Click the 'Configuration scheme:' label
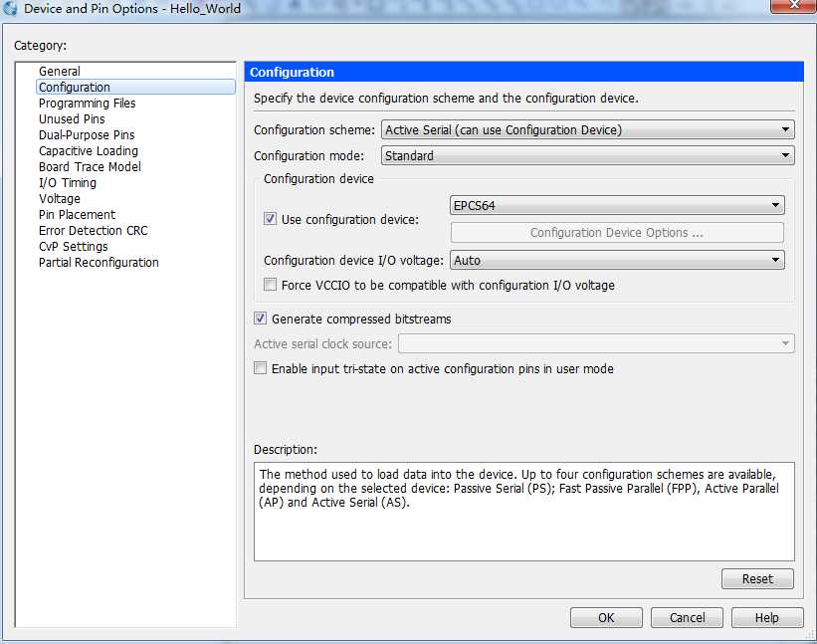The height and width of the screenshot is (644, 817). coord(314,129)
